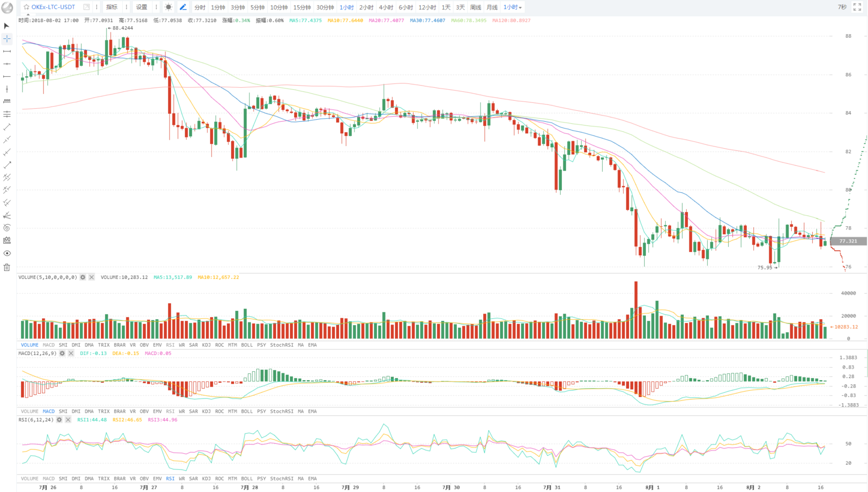This screenshot has height=492, width=868.
Task: Open the three-dot menu next to 设置
Action: click(x=156, y=7)
